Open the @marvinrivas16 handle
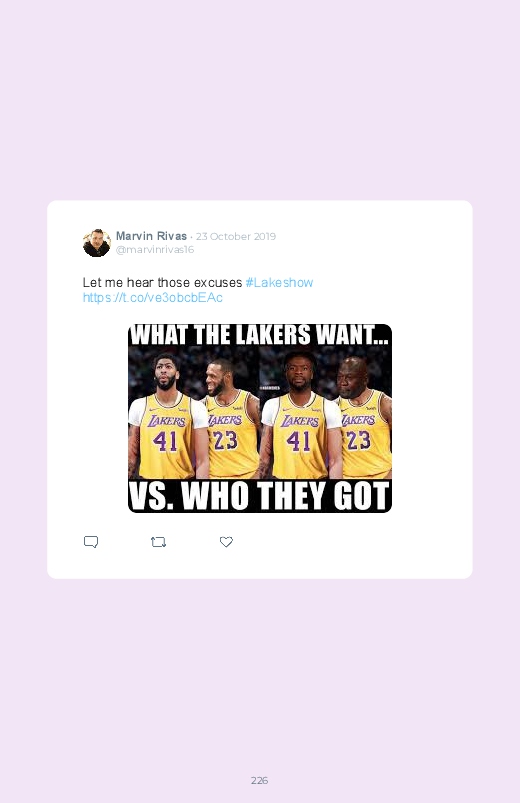This screenshot has width=520, height=803. click(155, 249)
